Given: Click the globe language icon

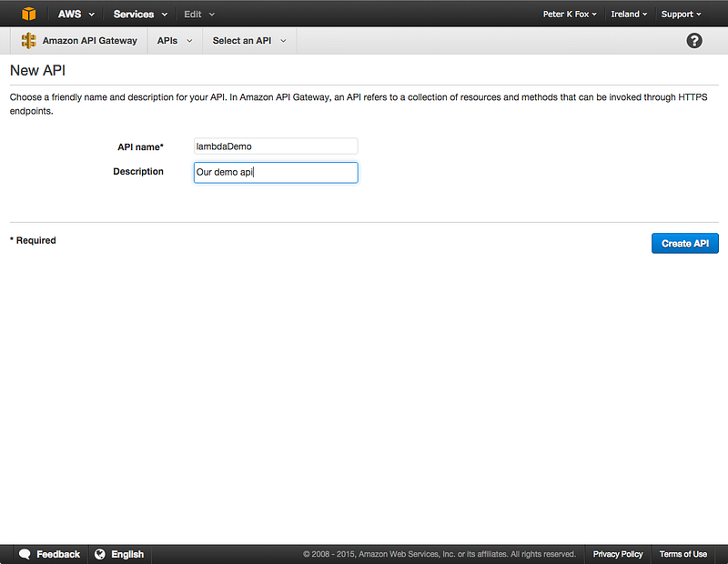Looking at the screenshot, I should pyautogui.click(x=100, y=554).
